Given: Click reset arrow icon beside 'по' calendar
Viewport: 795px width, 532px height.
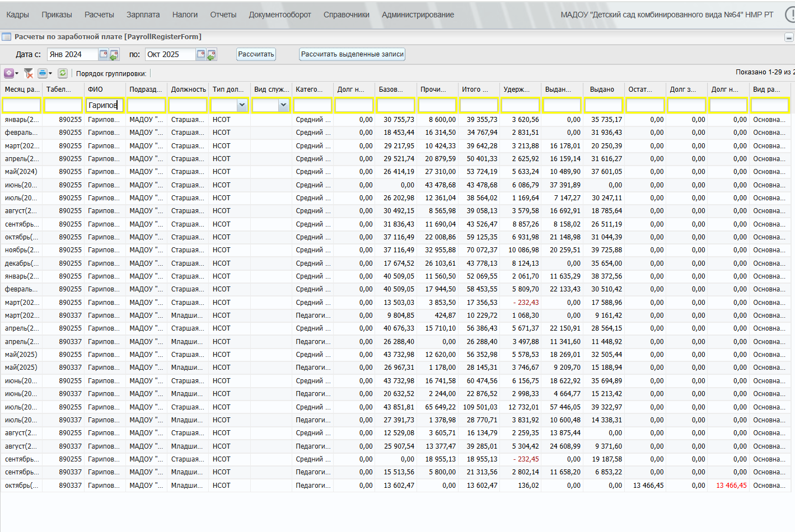Looking at the screenshot, I should coord(211,55).
